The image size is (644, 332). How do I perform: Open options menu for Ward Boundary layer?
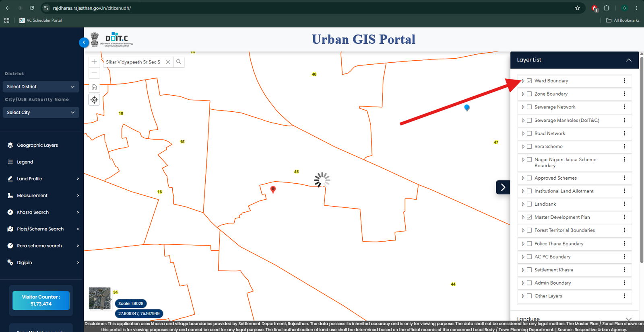[624, 81]
